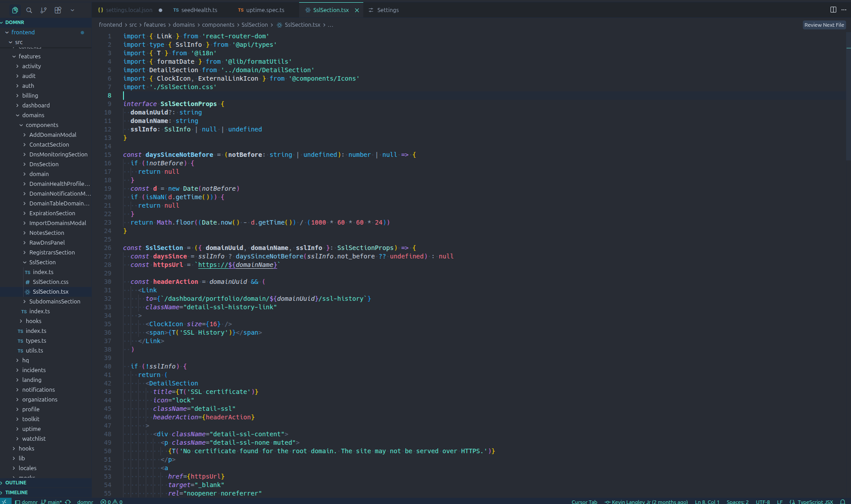Viewport: 851px width, 504px height.
Task: Open the Search view icon
Action: tap(29, 10)
